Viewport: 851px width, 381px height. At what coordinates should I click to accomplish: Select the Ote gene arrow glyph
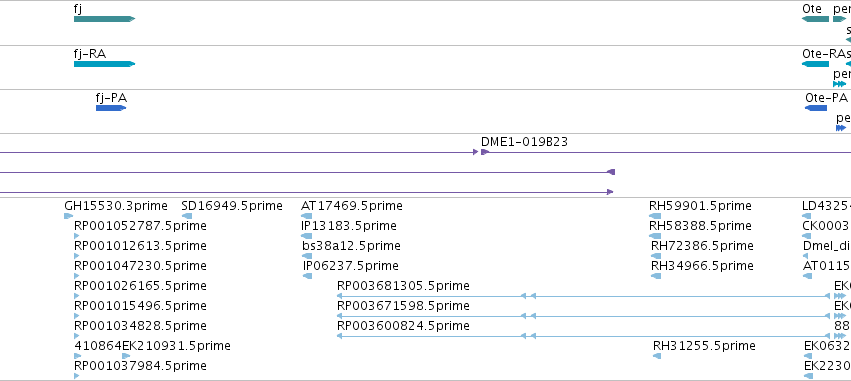(815, 19)
